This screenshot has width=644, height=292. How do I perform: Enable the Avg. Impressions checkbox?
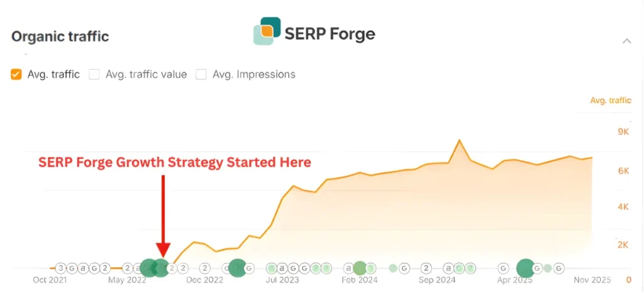point(201,74)
